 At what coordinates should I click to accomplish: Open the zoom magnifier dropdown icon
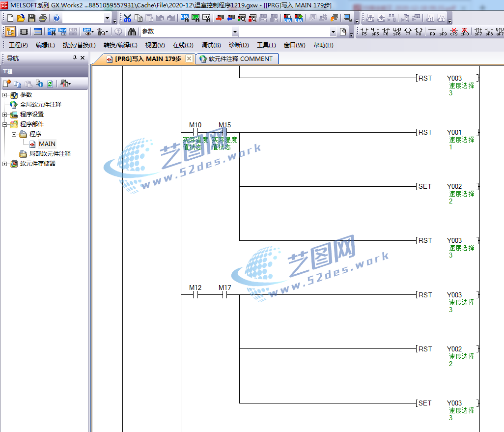coord(103,31)
